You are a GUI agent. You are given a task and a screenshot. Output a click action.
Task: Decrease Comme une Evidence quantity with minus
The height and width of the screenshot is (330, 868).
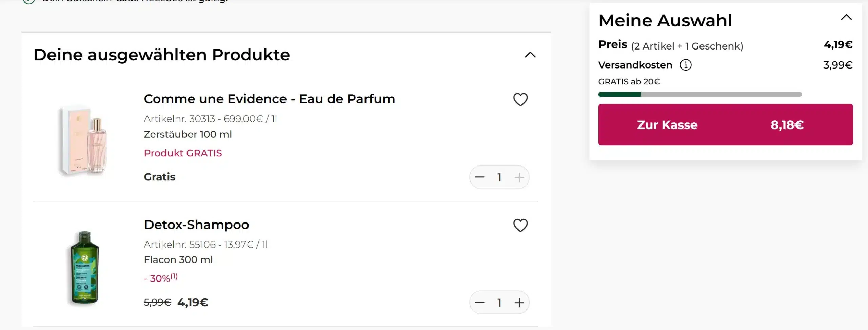pos(479,177)
